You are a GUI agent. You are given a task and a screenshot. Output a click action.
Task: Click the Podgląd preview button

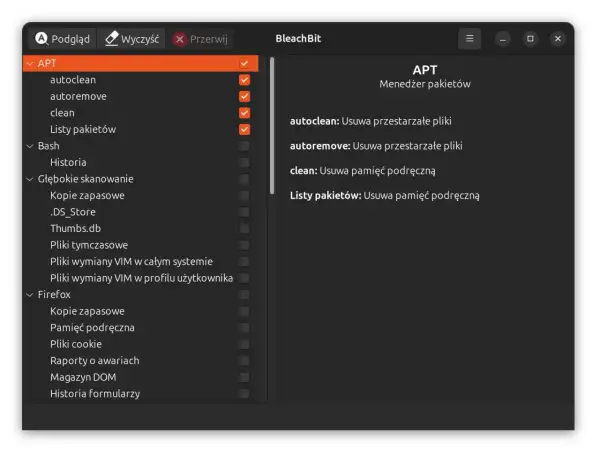click(63, 39)
